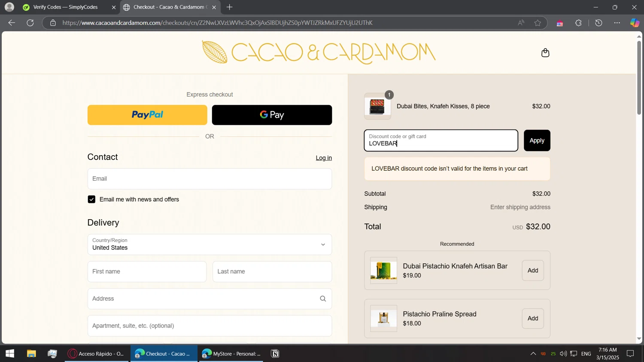This screenshot has height=362, width=644.
Task: Expand the Country/Region dropdown
Action: 210,244
